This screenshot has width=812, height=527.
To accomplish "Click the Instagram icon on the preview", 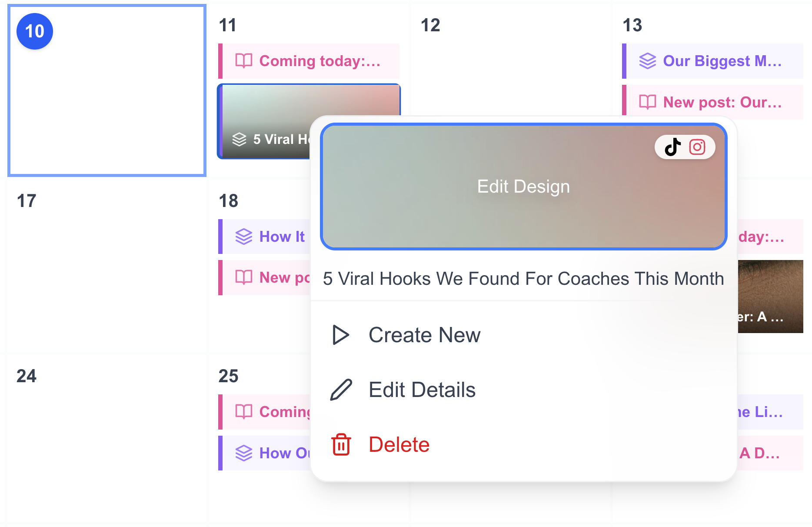I will 697,147.
